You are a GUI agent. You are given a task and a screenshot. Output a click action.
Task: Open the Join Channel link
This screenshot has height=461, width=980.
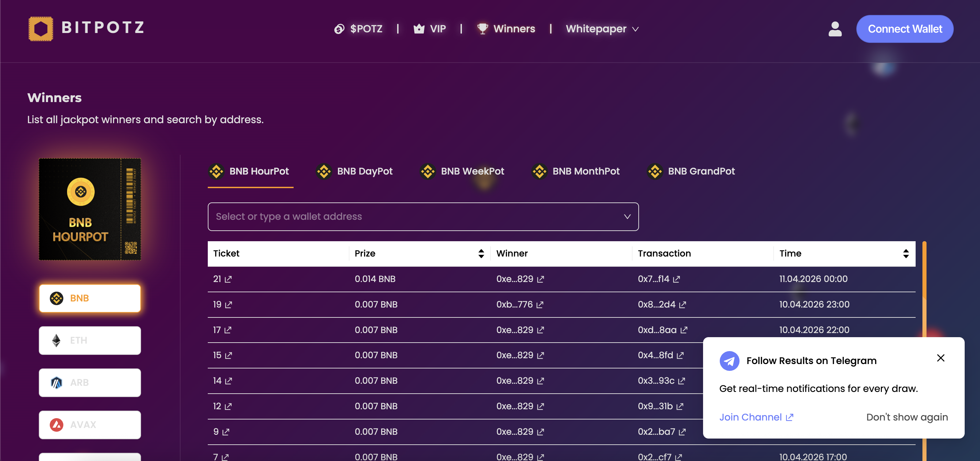tap(751, 417)
